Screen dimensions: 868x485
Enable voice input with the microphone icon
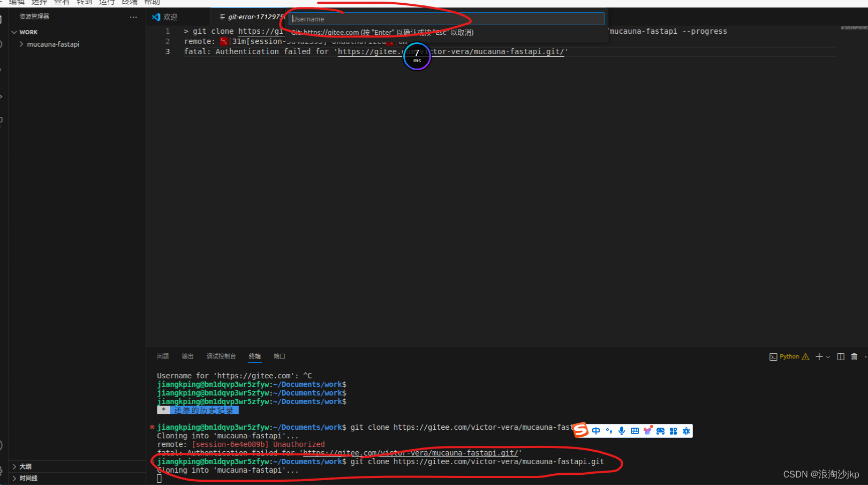(x=621, y=430)
